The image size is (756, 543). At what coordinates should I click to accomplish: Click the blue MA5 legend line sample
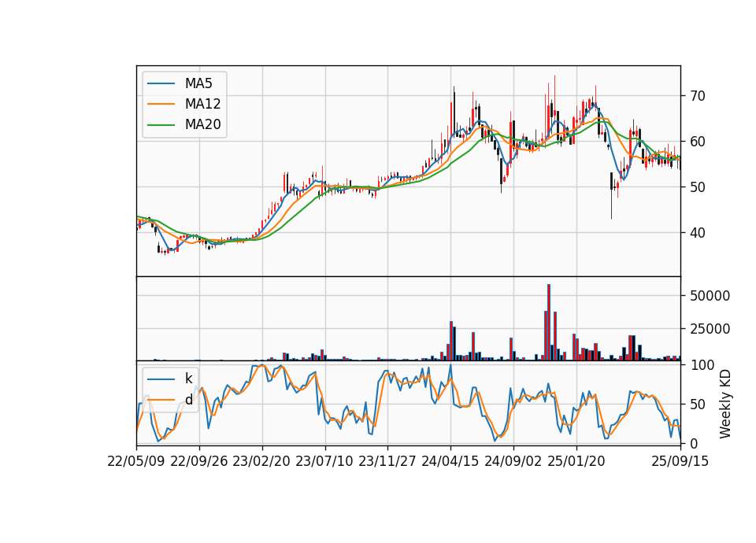point(161,83)
